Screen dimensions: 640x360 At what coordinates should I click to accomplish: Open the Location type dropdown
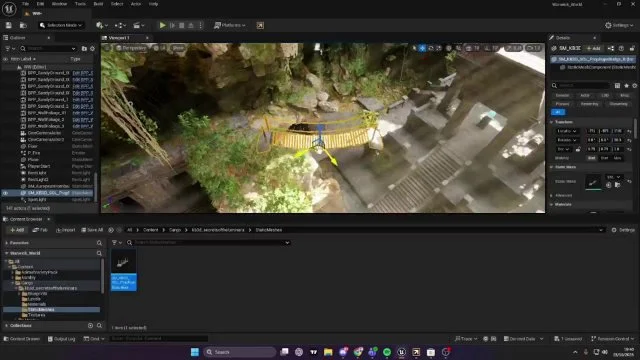click(567, 131)
